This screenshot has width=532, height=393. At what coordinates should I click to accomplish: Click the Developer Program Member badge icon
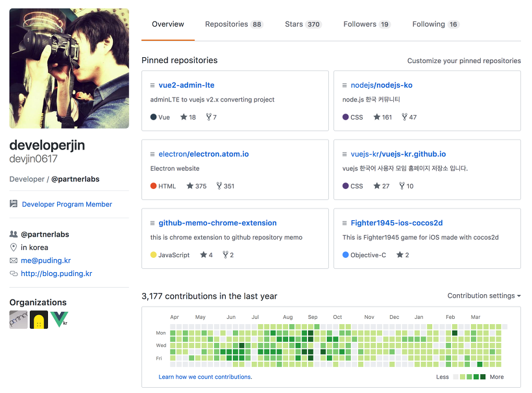[14, 204]
